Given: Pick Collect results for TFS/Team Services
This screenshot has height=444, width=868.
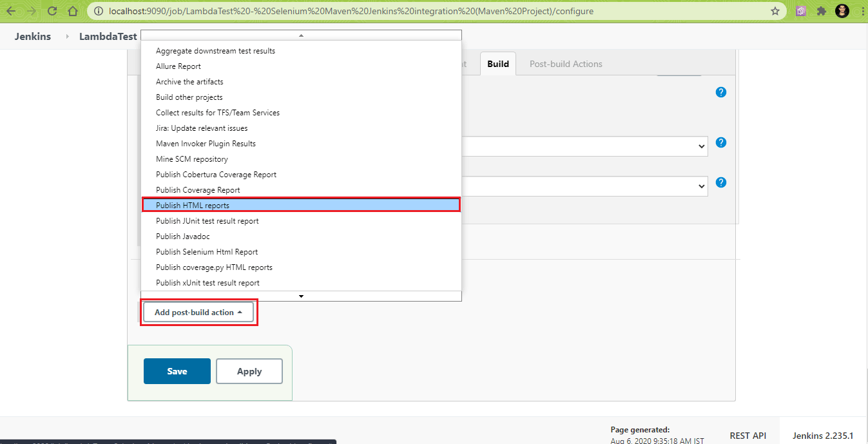Looking at the screenshot, I should coord(301,113).
